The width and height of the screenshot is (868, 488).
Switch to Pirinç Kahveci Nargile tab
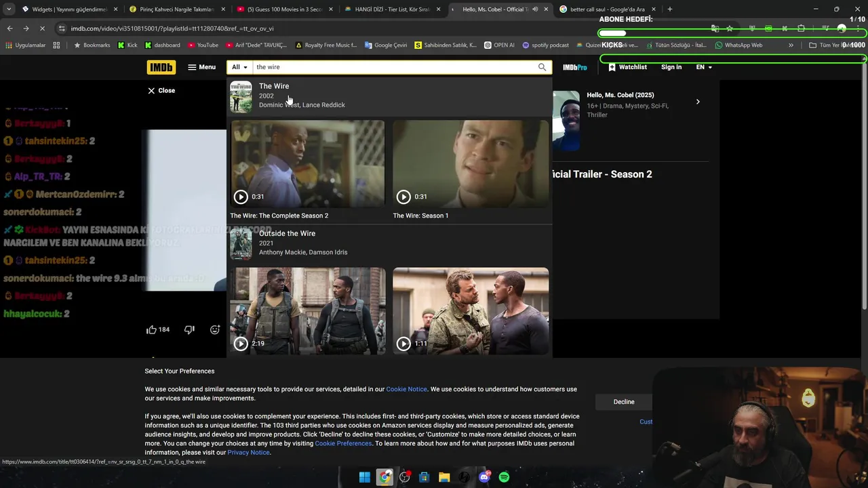point(176,9)
